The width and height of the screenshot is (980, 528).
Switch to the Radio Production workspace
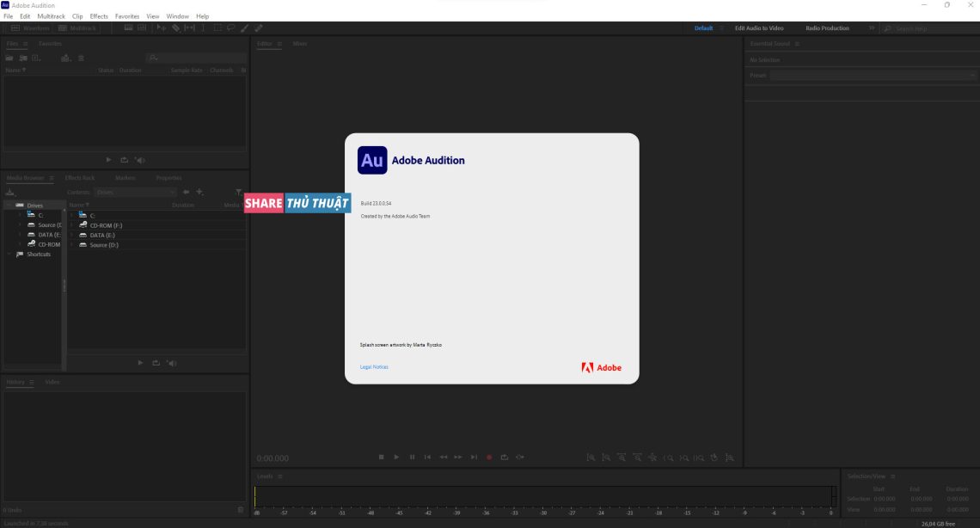828,28
